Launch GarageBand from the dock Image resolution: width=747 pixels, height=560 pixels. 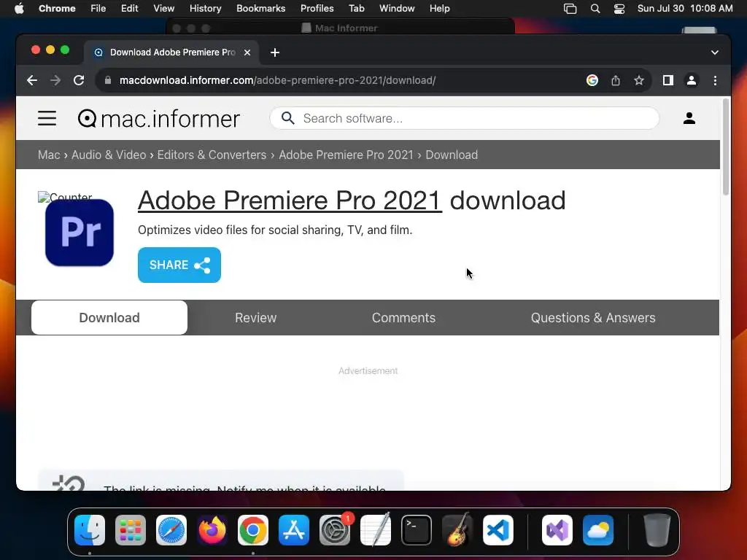pyautogui.click(x=457, y=530)
